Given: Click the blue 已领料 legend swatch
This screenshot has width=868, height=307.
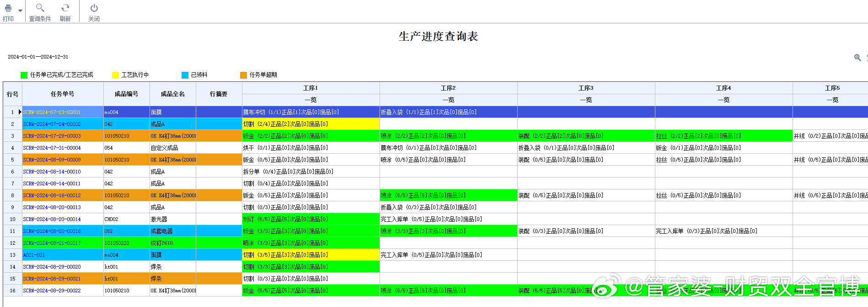Looking at the screenshot, I should coord(185,75).
